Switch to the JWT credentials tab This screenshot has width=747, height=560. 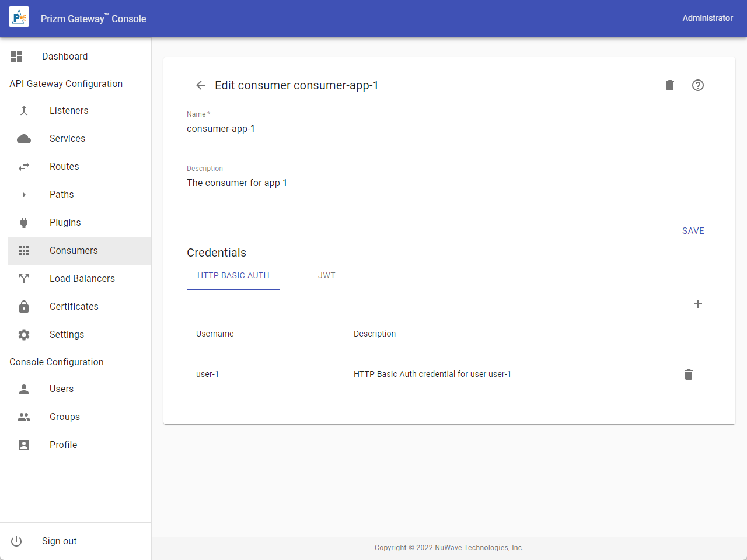(327, 275)
